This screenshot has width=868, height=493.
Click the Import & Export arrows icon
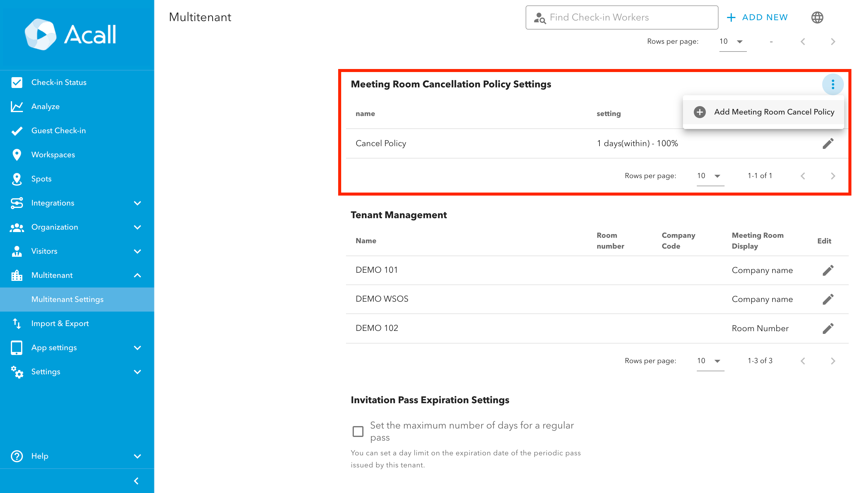(17, 323)
